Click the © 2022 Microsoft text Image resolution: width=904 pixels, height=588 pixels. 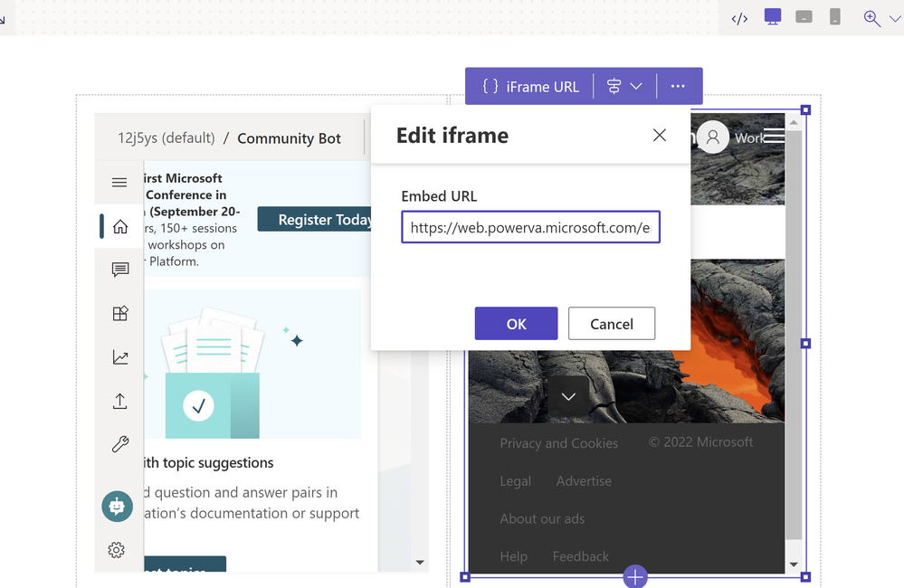pyautogui.click(x=701, y=442)
